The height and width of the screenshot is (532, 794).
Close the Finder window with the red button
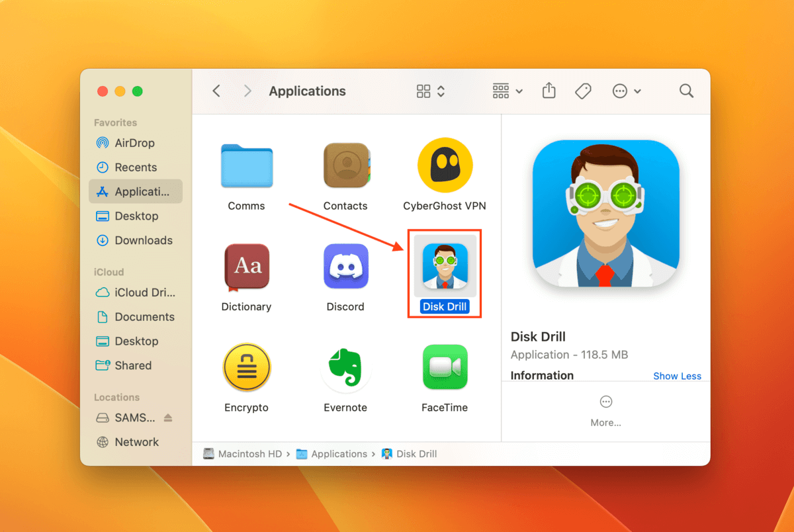click(x=102, y=91)
